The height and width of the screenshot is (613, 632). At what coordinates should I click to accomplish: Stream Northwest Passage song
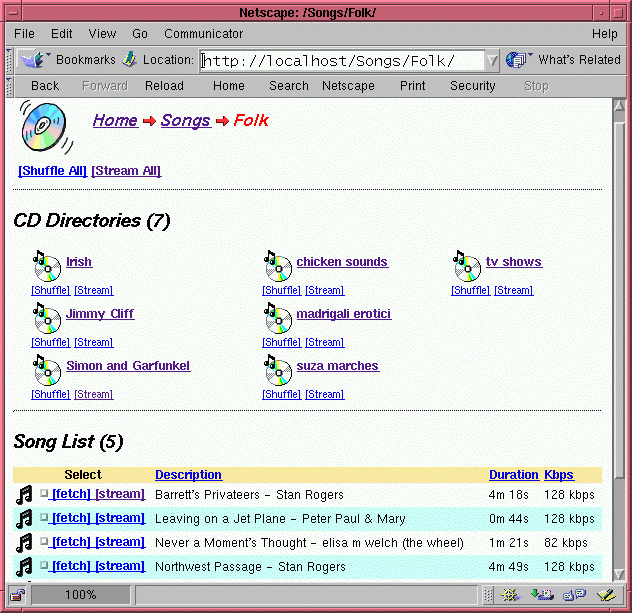click(120, 566)
